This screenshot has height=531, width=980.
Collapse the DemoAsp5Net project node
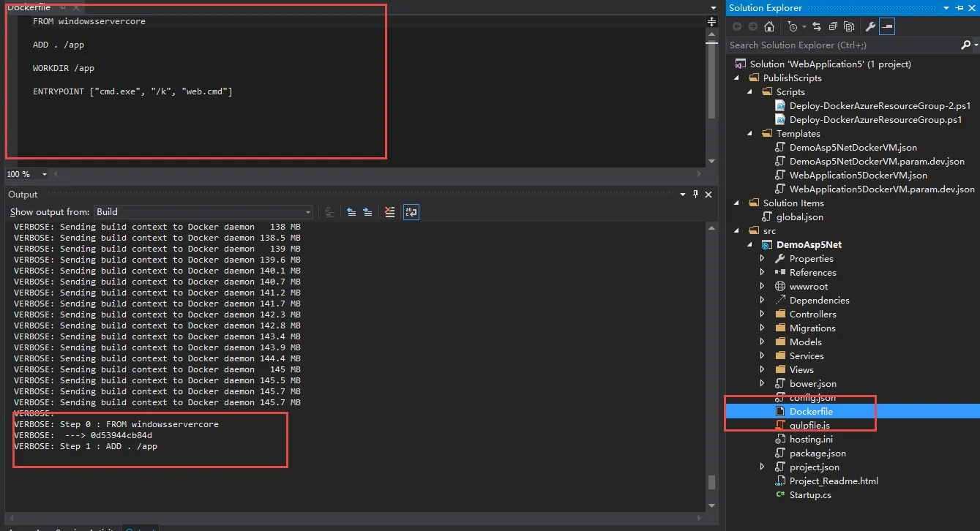click(749, 245)
